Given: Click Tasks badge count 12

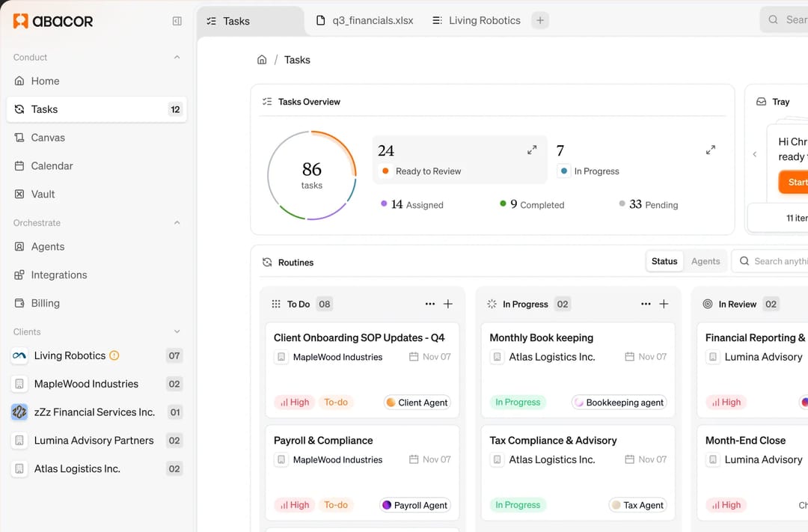Looking at the screenshot, I should pos(175,109).
